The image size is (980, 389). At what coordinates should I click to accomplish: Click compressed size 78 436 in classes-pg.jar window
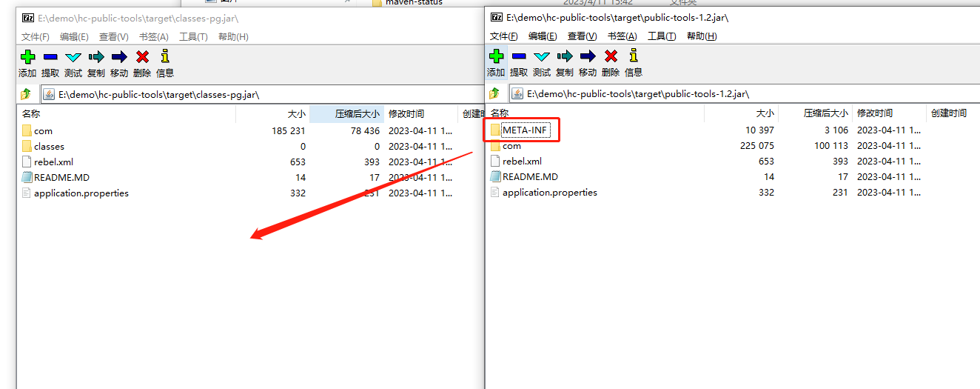pos(365,131)
